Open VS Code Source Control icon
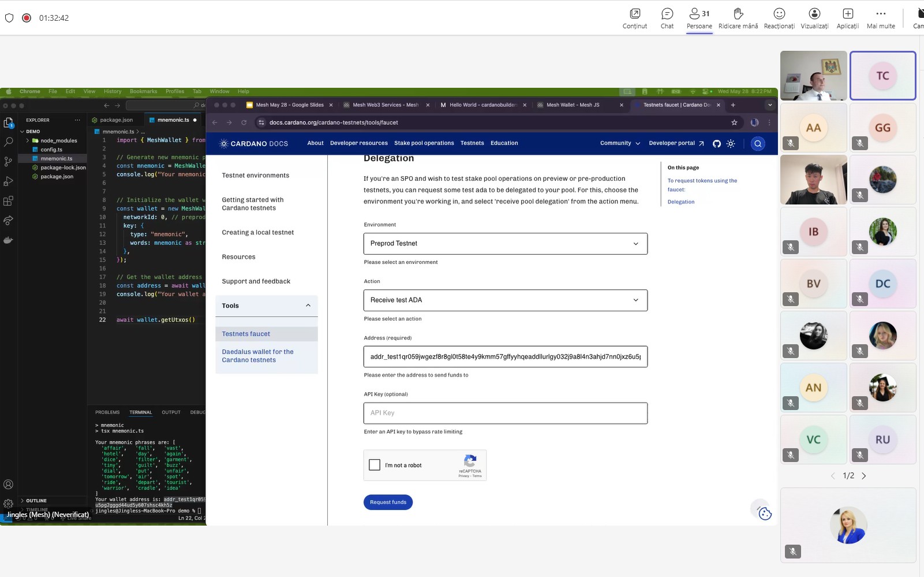This screenshot has height=577, width=924. tap(8, 161)
